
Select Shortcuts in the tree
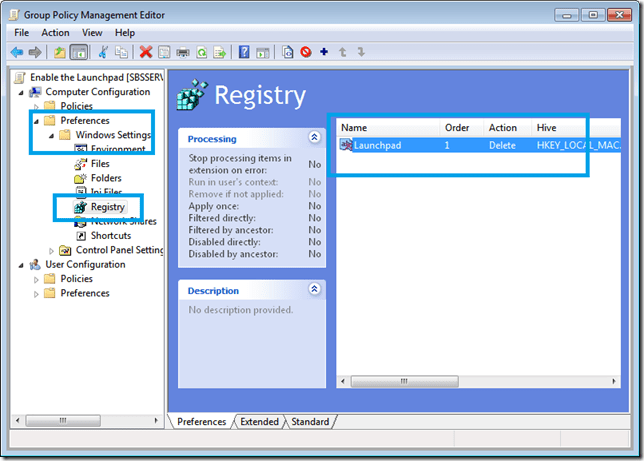pyautogui.click(x=110, y=236)
